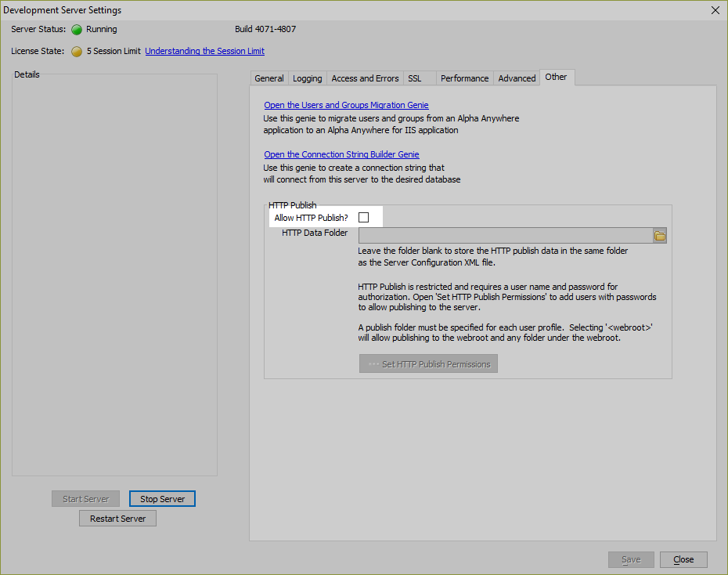
Task: Click the 5 Session Limit text
Action: [114, 51]
